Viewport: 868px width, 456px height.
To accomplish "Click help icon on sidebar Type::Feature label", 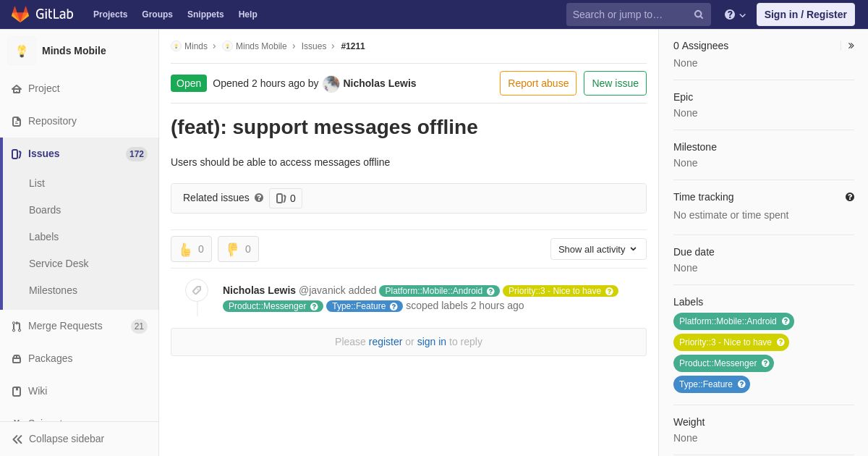I will coord(741,384).
